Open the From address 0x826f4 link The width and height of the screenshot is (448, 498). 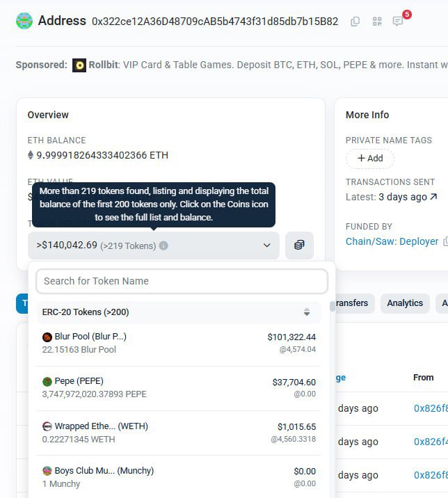point(431,442)
